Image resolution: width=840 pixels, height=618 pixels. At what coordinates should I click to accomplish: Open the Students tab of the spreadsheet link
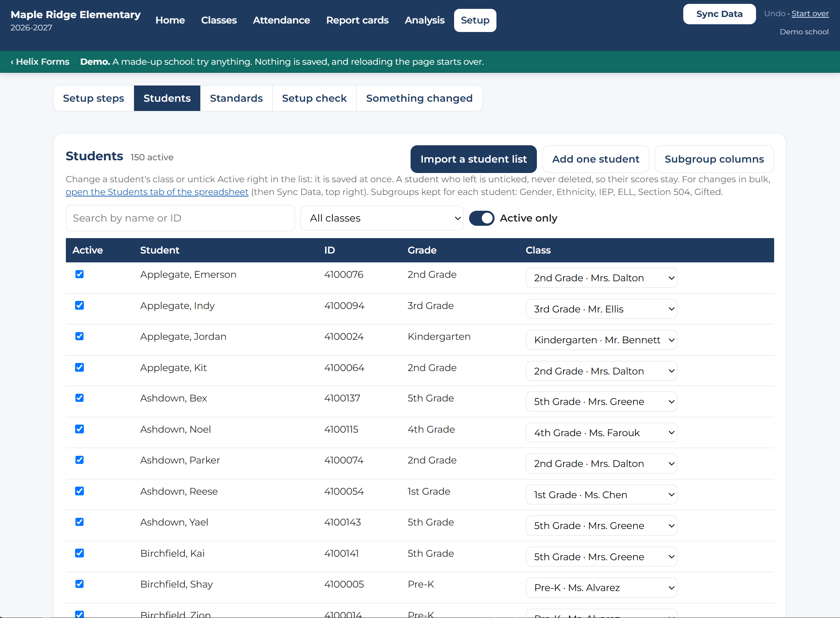click(157, 192)
